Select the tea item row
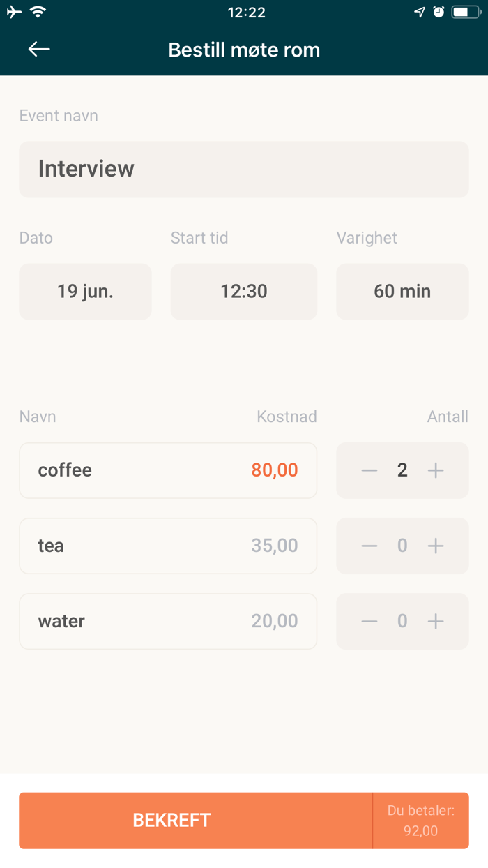This screenshot has width=488, height=868. 168,546
